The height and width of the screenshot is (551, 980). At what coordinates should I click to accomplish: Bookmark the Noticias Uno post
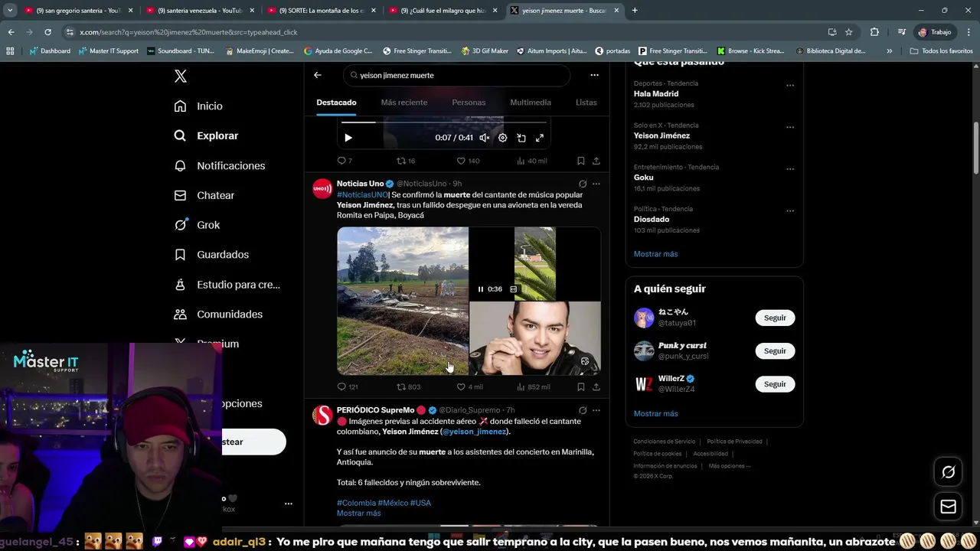pyautogui.click(x=581, y=386)
